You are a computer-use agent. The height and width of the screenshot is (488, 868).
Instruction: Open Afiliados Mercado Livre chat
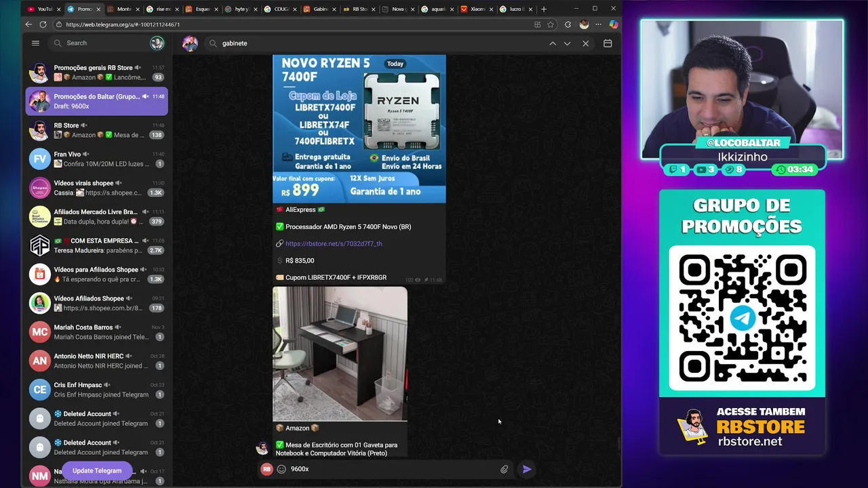click(97, 216)
